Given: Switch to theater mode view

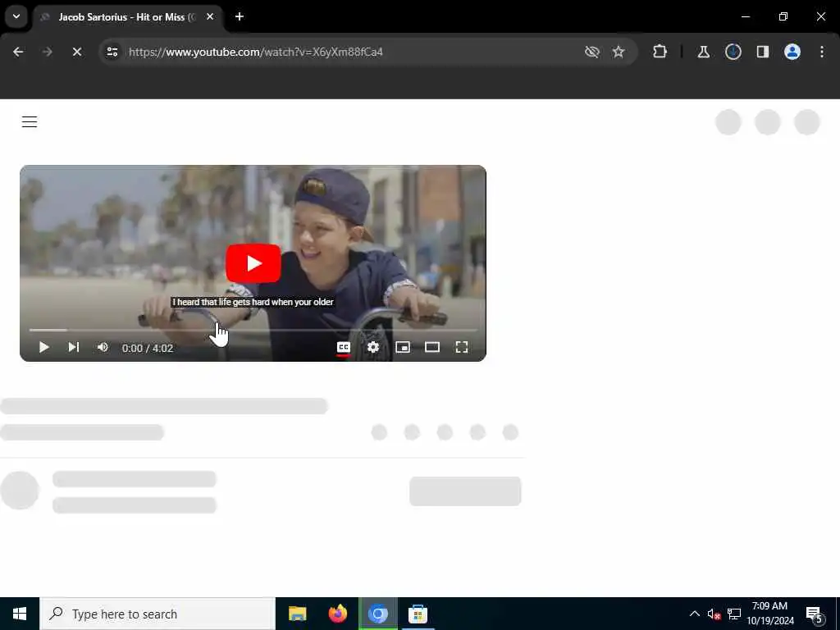Looking at the screenshot, I should pos(431,347).
